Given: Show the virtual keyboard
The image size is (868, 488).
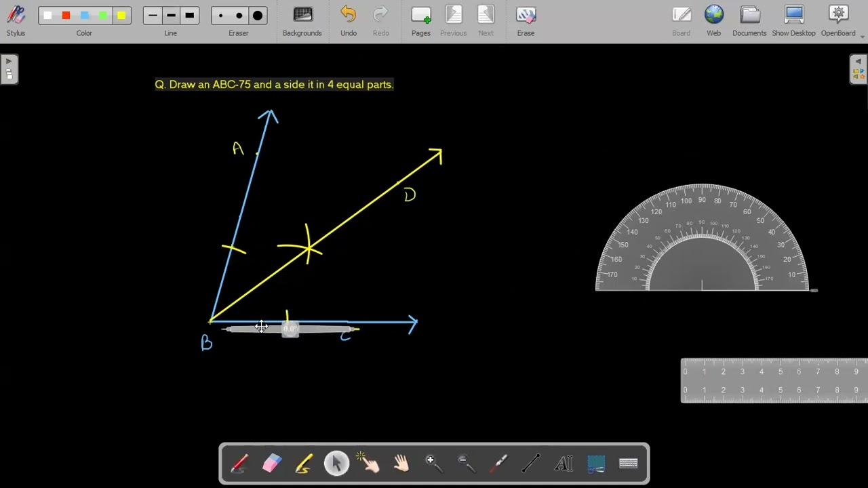Looking at the screenshot, I should click(x=629, y=464).
